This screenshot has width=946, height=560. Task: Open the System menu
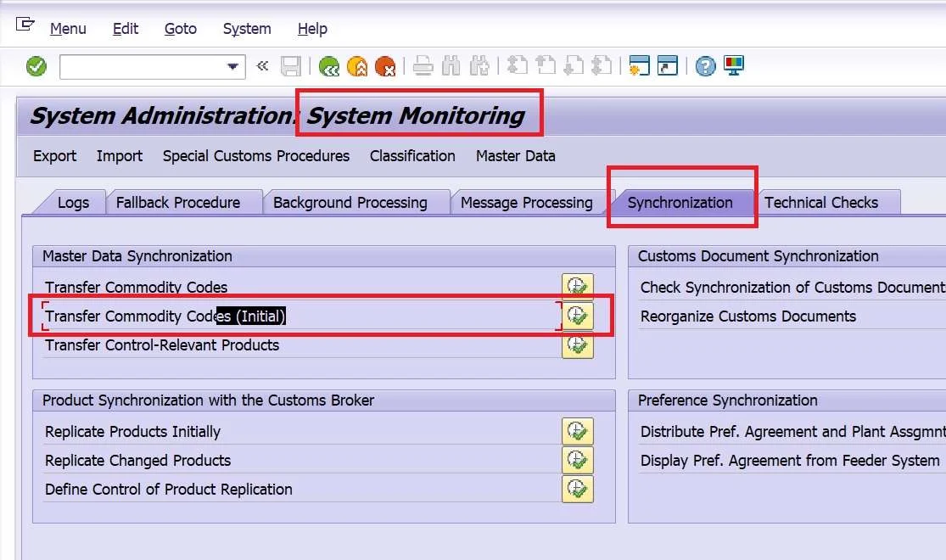(247, 28)
